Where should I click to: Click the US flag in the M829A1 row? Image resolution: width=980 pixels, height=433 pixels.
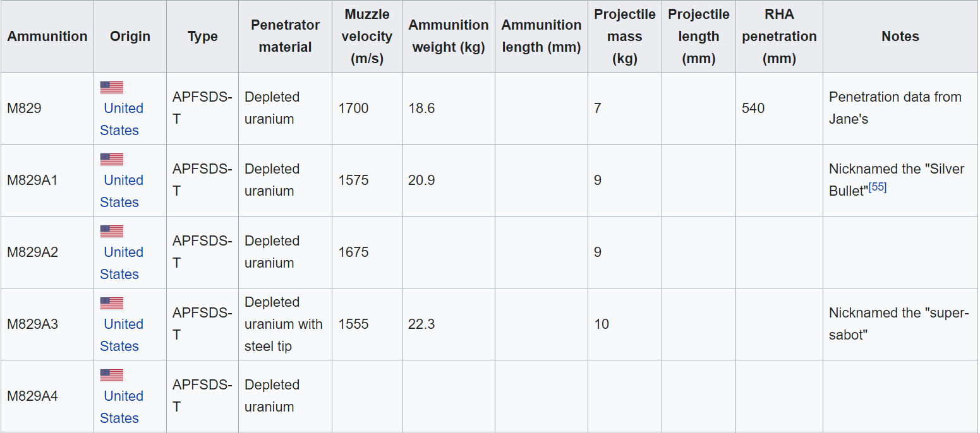(112, 160)
